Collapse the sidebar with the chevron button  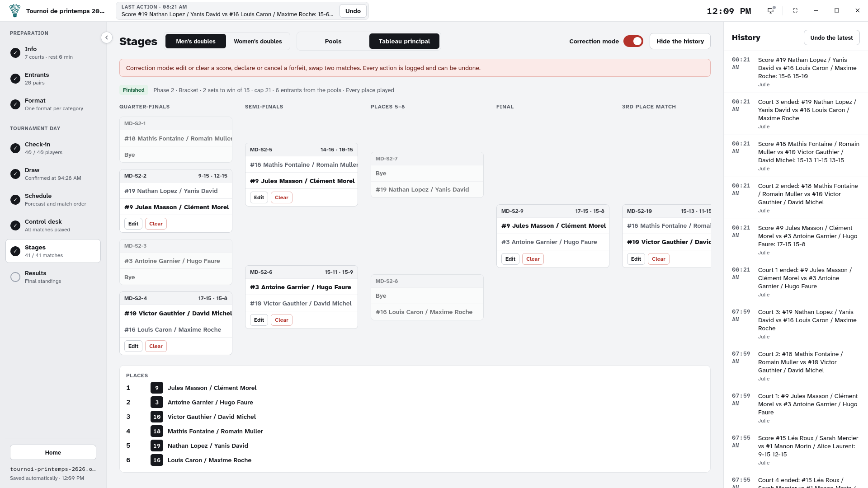point(107,38)
